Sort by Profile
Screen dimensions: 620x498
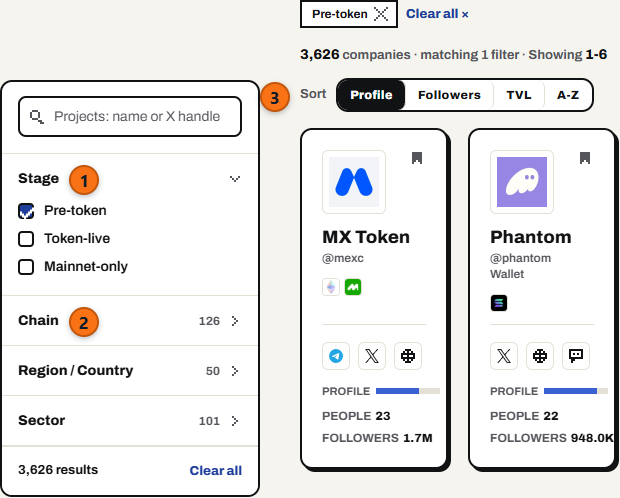(371, 95)
